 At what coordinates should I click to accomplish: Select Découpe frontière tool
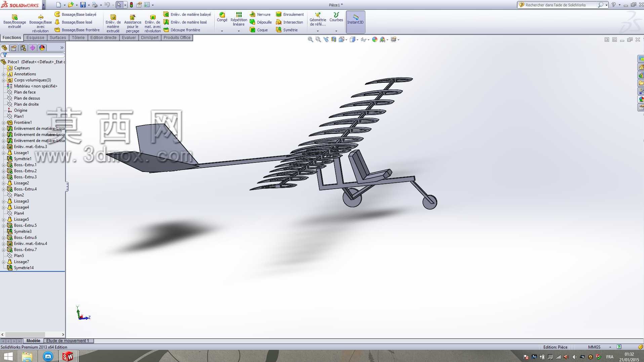tap(182, 30)
